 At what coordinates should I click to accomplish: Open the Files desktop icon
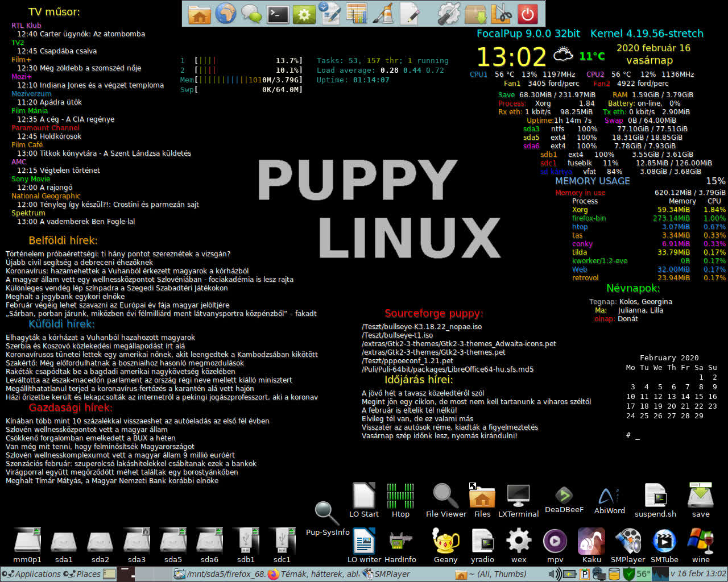point(482,501)
